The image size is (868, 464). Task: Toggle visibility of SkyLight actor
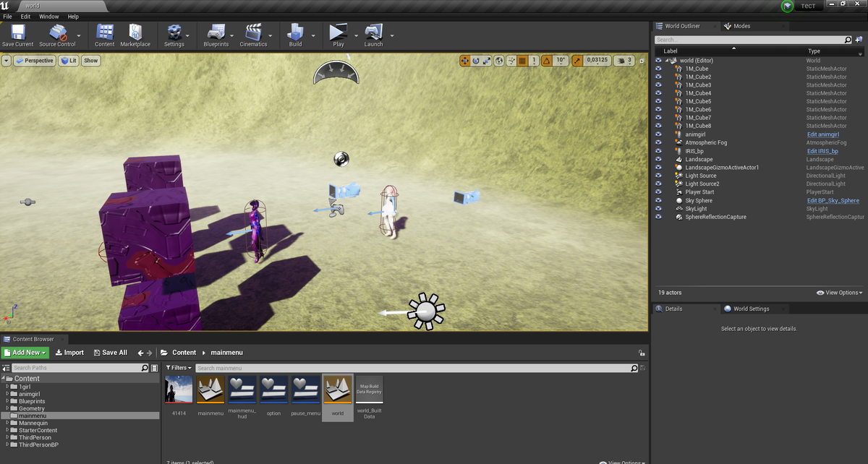click(x=658, y=208)
